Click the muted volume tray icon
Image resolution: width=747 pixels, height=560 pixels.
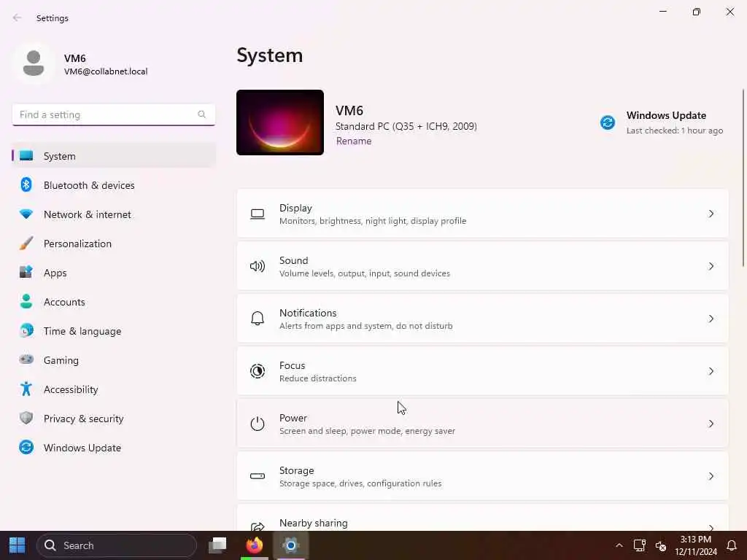coord(660,545)
